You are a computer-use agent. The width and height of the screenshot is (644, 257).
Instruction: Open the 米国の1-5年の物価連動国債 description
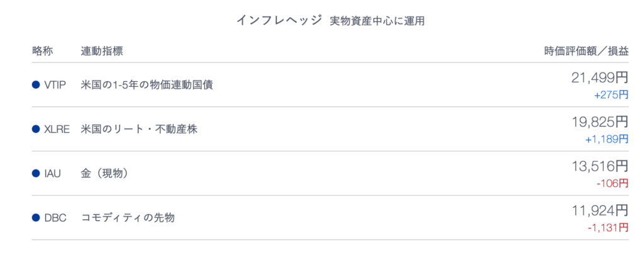tap(147, 85)
